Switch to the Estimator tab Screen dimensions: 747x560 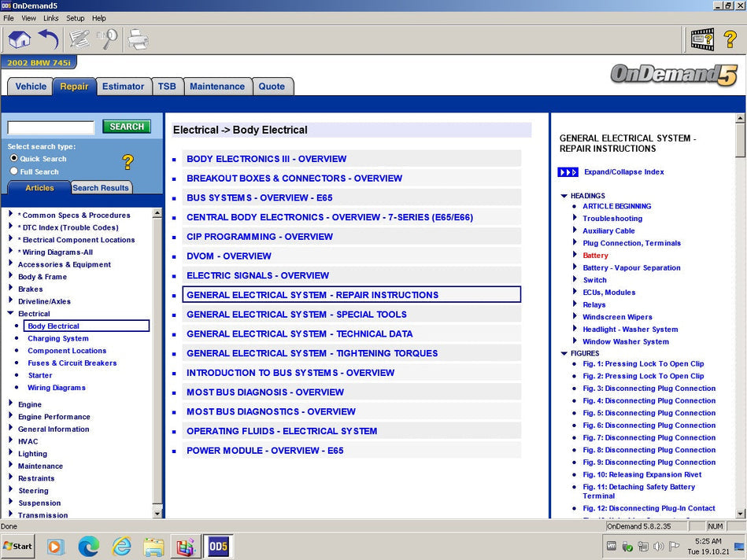123,87
